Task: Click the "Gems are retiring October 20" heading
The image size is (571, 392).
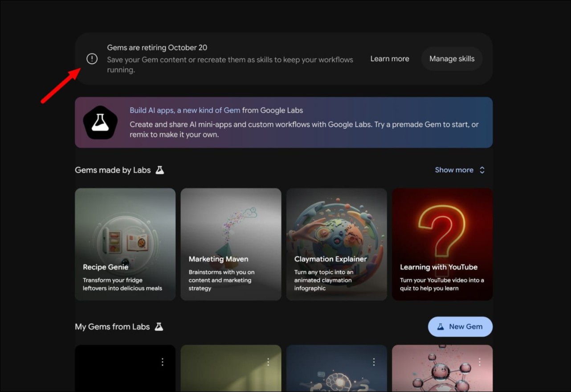Action: pos(157,48)
